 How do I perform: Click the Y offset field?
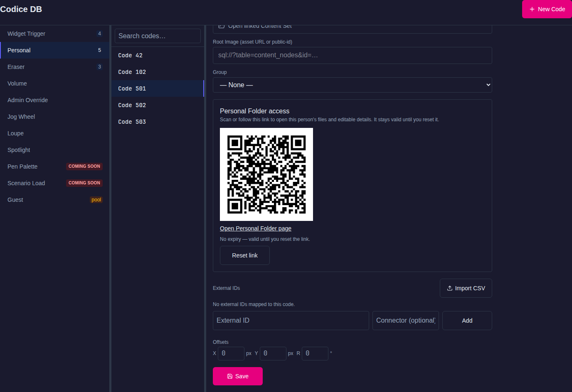[x=273, y=353]
